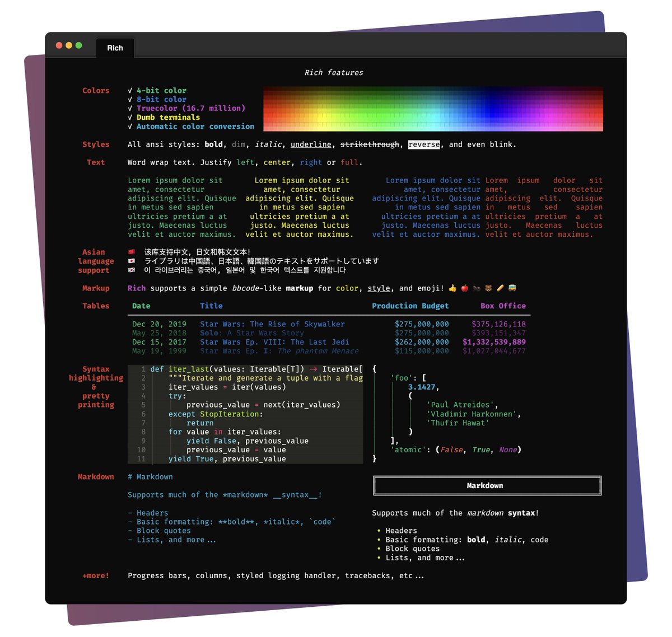
Task: Click the checkmark beside Automatic color conversion
Action: click(130, 127)
